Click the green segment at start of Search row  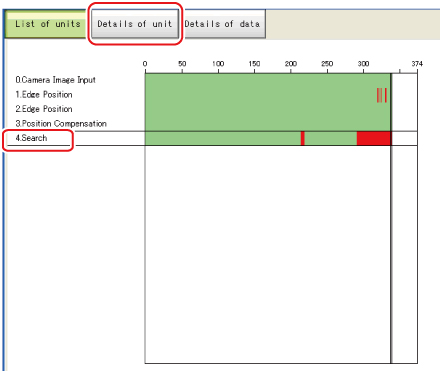tap(223, 138)
